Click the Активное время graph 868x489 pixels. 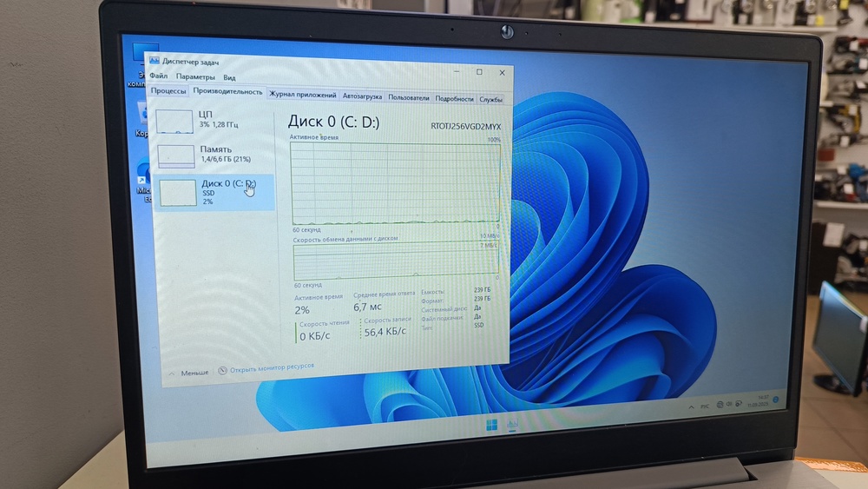[395, 184]
